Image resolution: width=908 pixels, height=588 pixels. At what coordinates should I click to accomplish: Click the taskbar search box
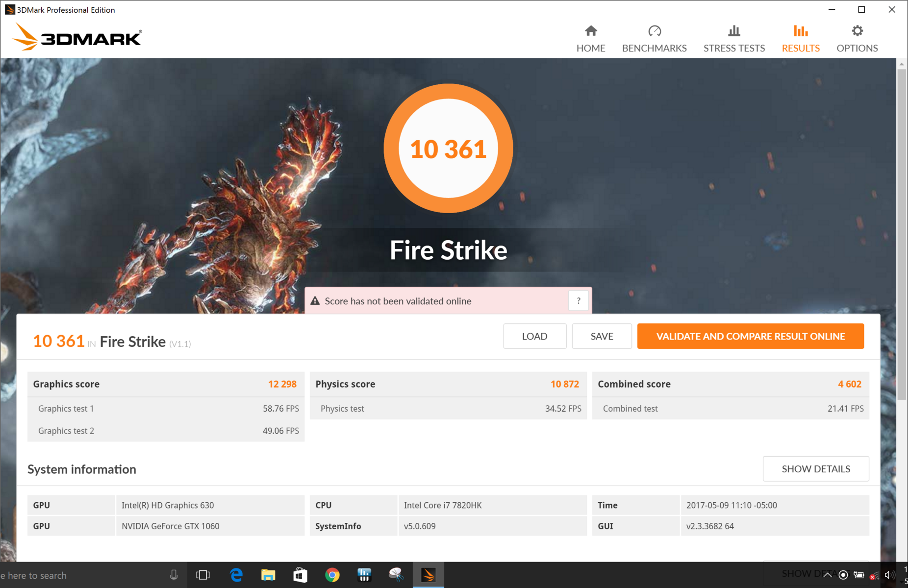(x=83, y=575)
